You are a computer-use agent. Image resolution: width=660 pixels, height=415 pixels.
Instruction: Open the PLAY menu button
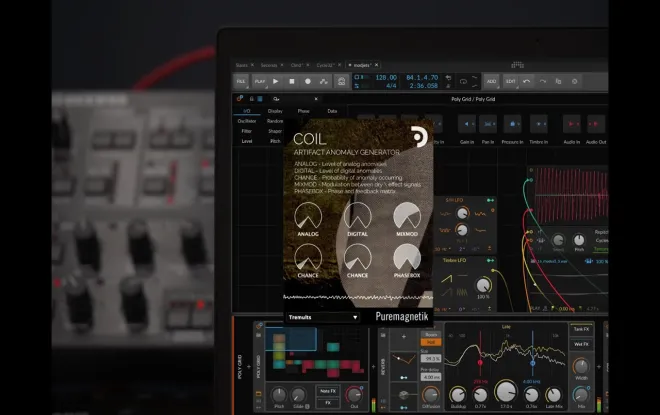point(260,81)
